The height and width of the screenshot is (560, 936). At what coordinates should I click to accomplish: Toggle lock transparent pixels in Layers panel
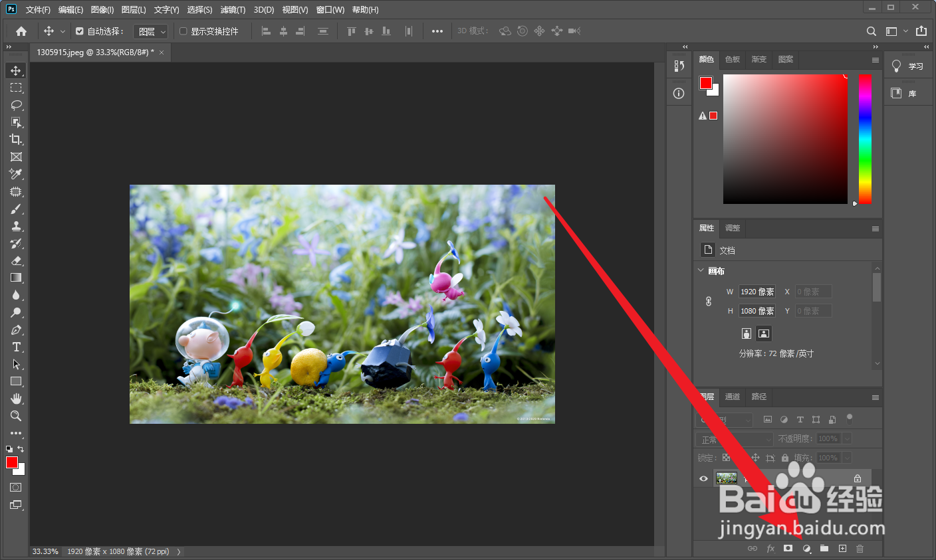point(726,458)
